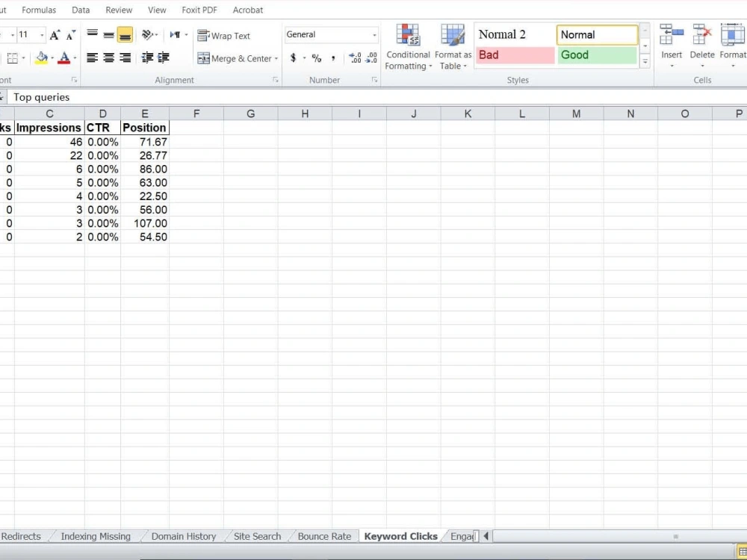Select the Normal cell style
The image size is (747, 560).
click(597, 35)
